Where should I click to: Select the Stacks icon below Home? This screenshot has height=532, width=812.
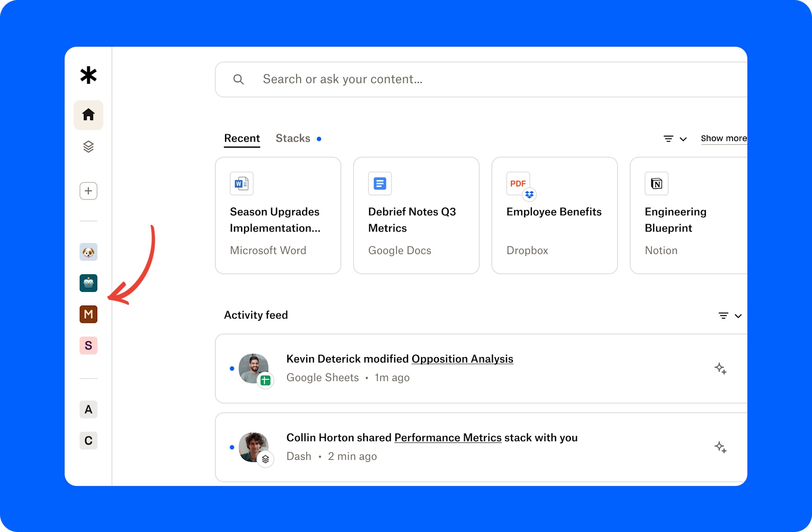(88, 147)
